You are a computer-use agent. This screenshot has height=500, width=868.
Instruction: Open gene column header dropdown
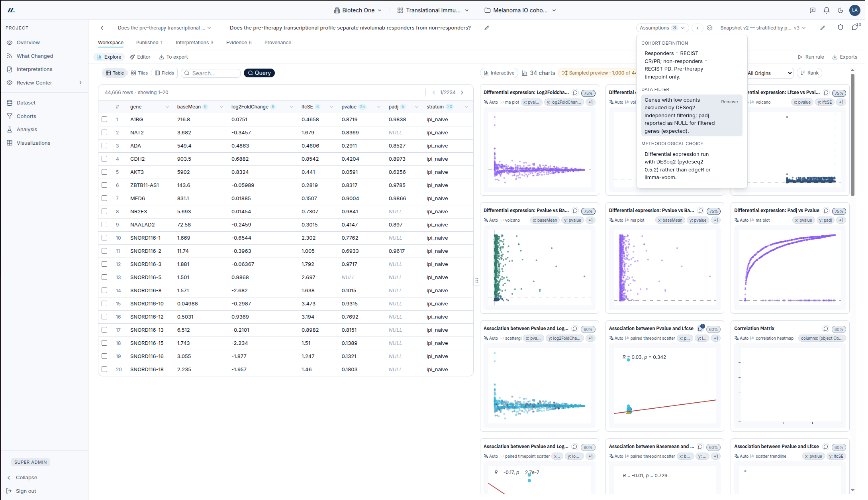click(x=167, y=107)
